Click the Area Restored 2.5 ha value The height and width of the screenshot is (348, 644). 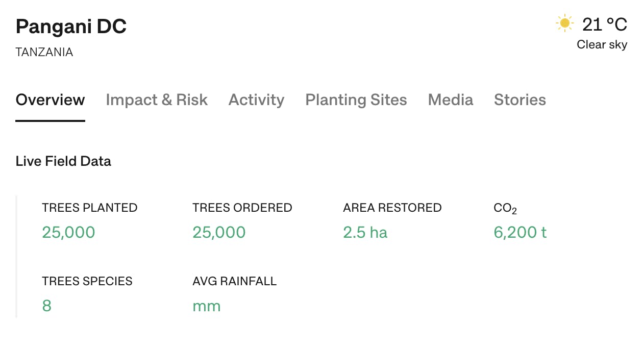click(x=365, y=233)
